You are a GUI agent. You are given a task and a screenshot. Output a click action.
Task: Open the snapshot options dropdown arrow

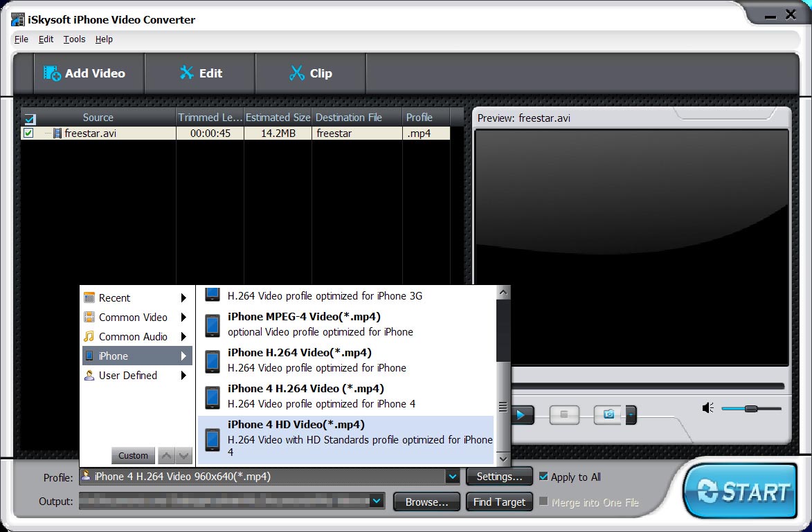tap(631, 414)
